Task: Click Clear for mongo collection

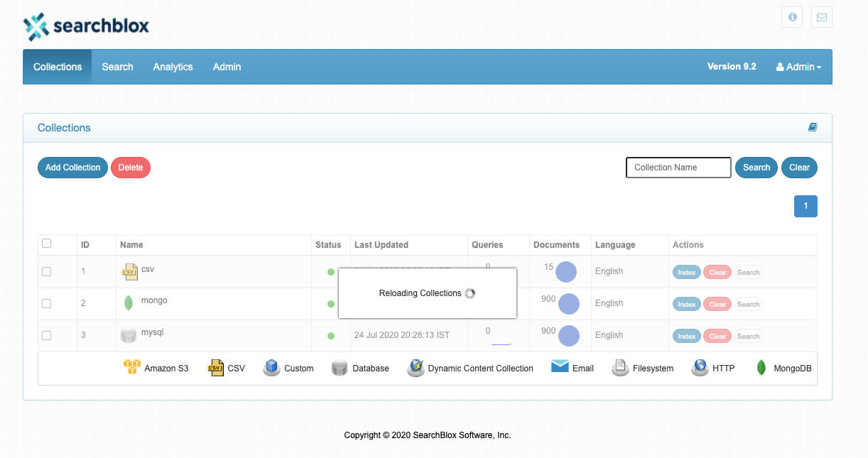Action: 717,304
